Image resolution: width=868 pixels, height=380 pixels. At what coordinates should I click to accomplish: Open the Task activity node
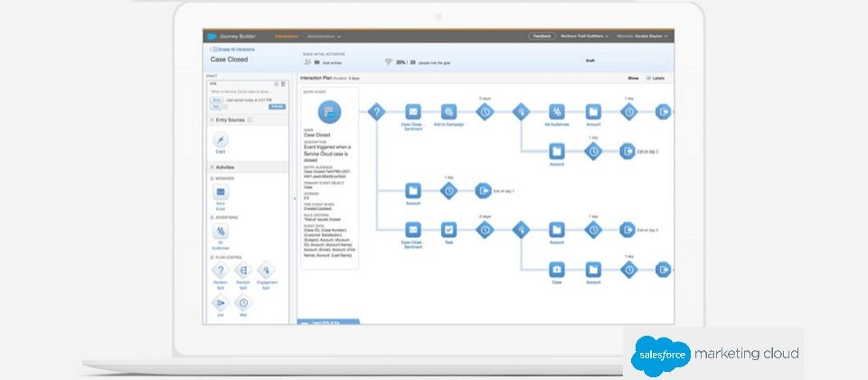pyautogui.click(x=449, y=229)
